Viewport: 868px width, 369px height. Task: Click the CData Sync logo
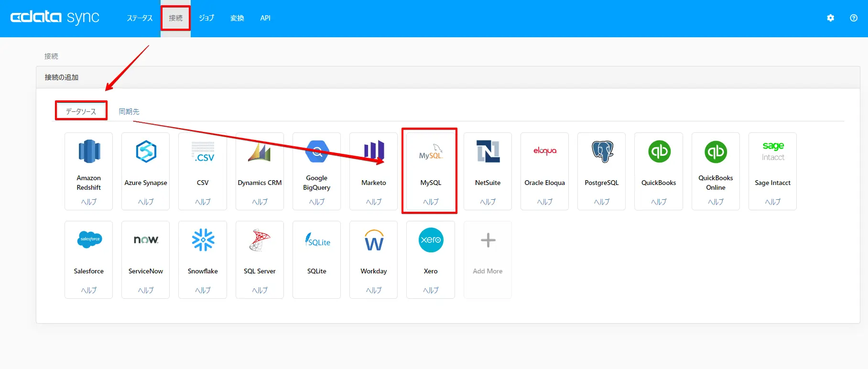(55, 17)
